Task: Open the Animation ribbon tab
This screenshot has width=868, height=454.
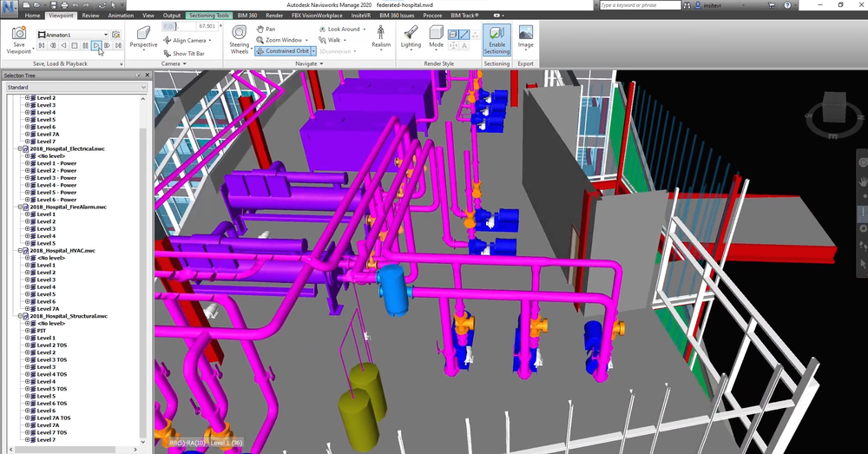Action: click(x=121, y=16)
